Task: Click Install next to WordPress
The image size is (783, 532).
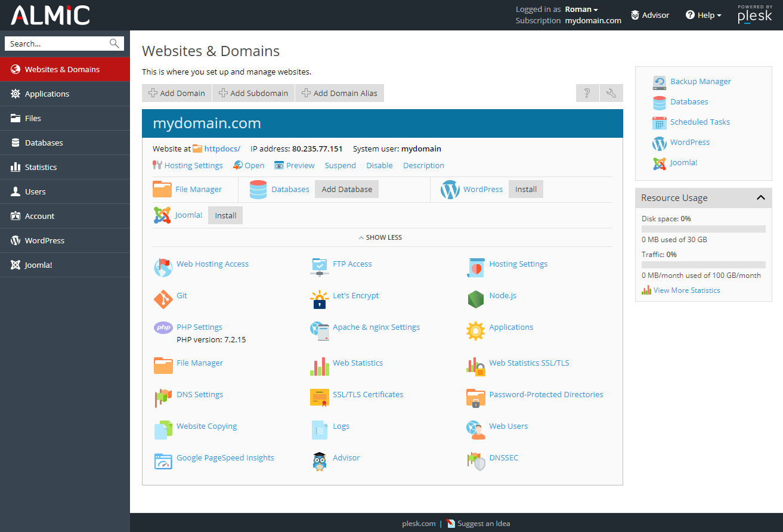Action: [526, 189]
